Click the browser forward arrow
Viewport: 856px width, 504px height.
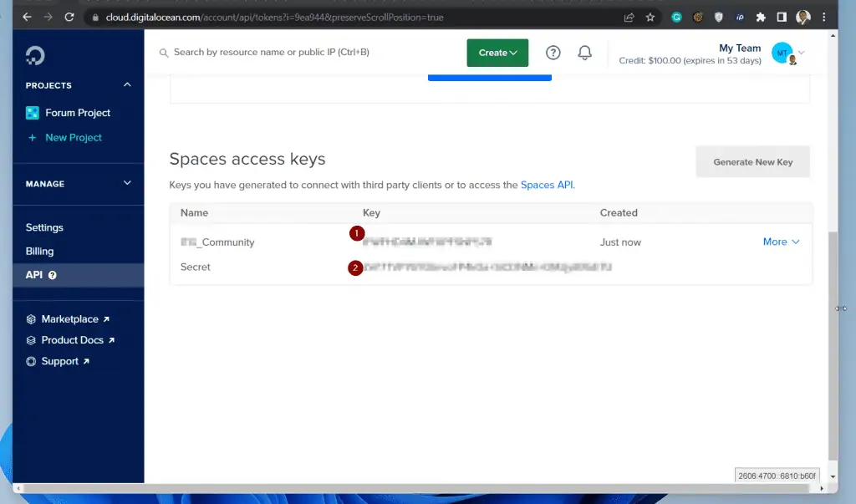pyautogui.click(x=48, y=17)
